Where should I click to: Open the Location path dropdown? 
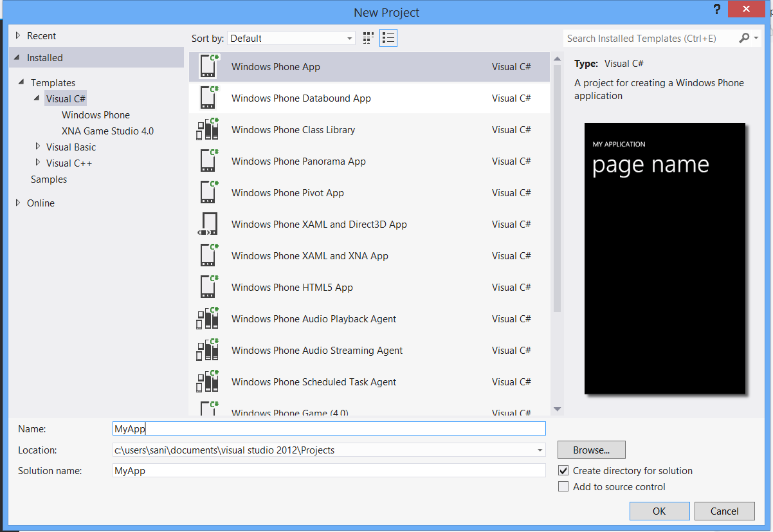pyautogui.click(x=541, y=450)
